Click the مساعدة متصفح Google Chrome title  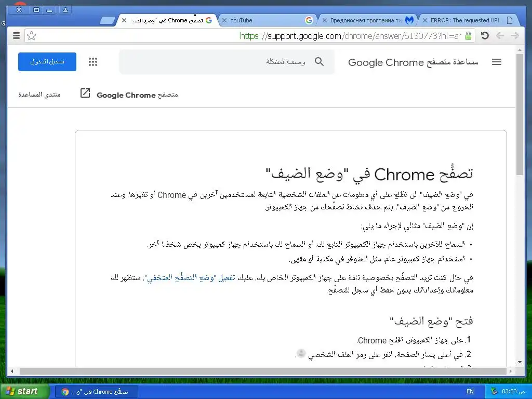click(x=413, y=62)
